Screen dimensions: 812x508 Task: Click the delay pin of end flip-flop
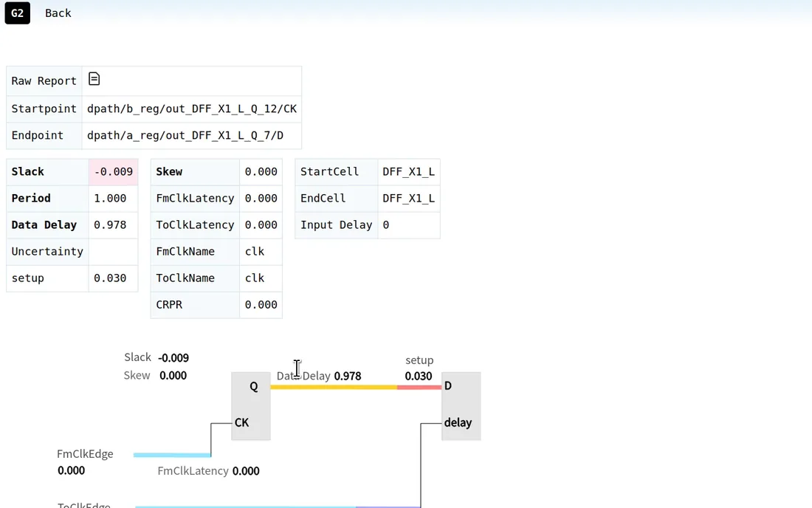(x=458, y=422)
